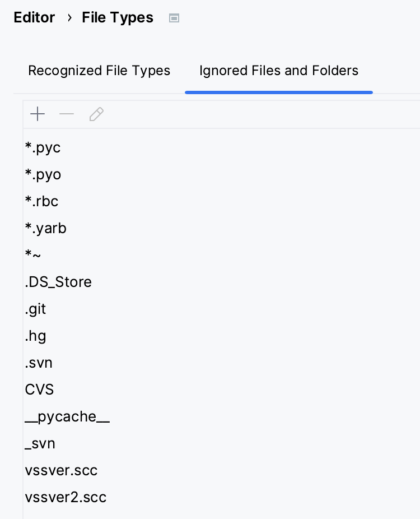420x519 pixels.
Task: Click the Add ignore pattern plus icon
Action: [x=37, y=114]
